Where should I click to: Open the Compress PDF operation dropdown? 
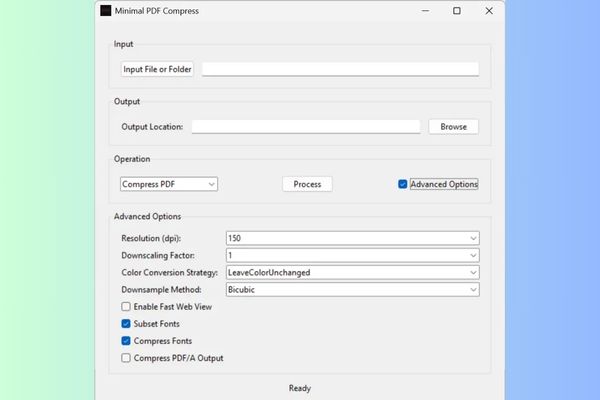(x=168, y=184)
